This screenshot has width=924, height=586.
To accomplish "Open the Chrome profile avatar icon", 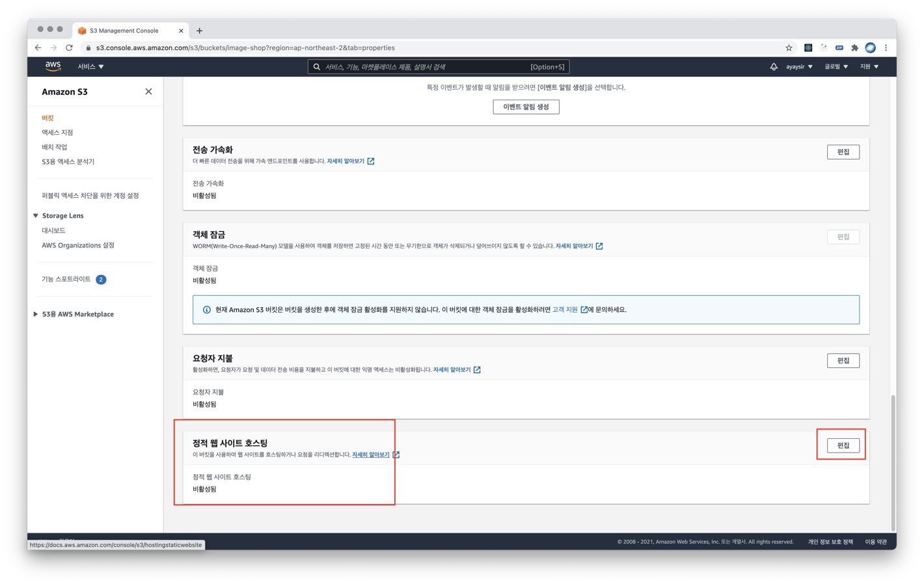I will point(870,48).
